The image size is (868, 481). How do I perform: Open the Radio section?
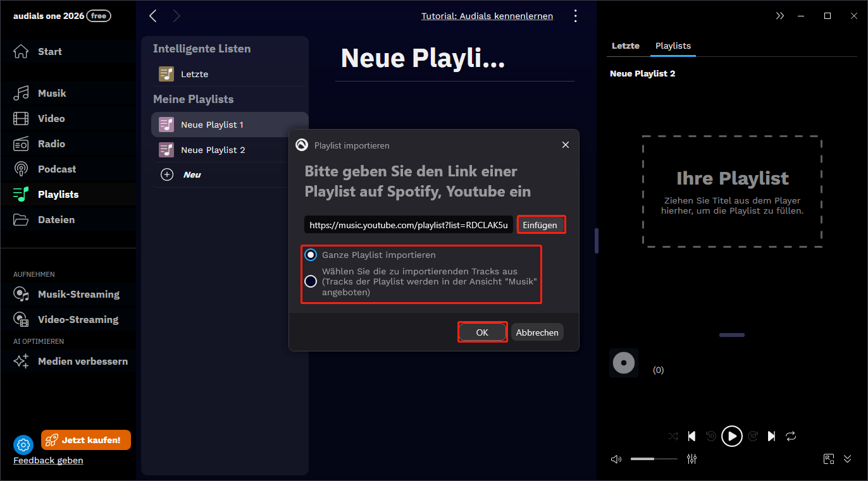pos(51,143)
